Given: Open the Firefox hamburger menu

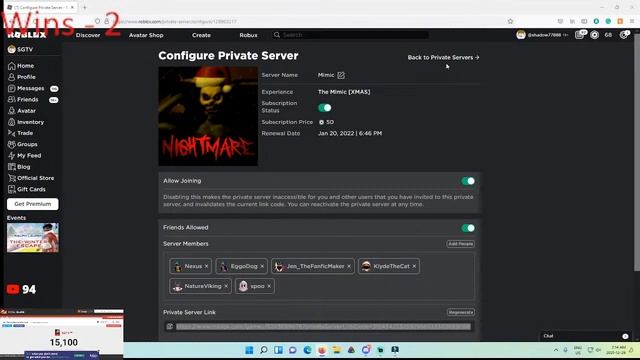Looking at the screenshot, I should (632, 21).
